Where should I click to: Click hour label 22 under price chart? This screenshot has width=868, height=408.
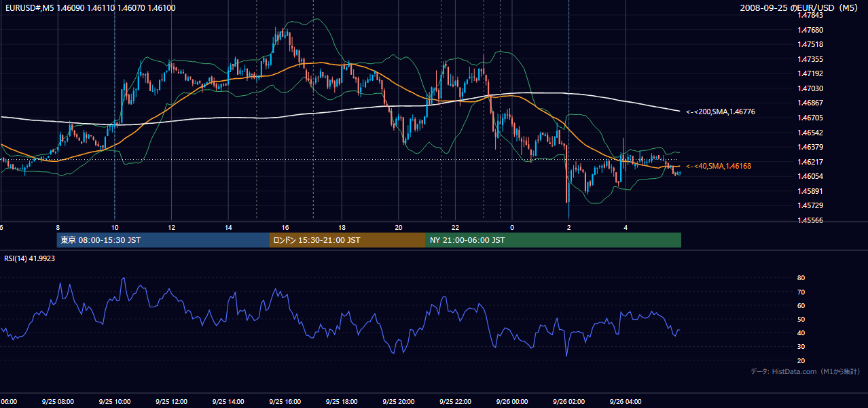455,227
